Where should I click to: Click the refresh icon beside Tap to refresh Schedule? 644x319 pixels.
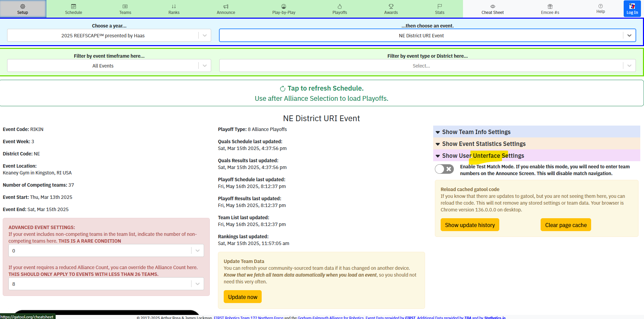283,89
